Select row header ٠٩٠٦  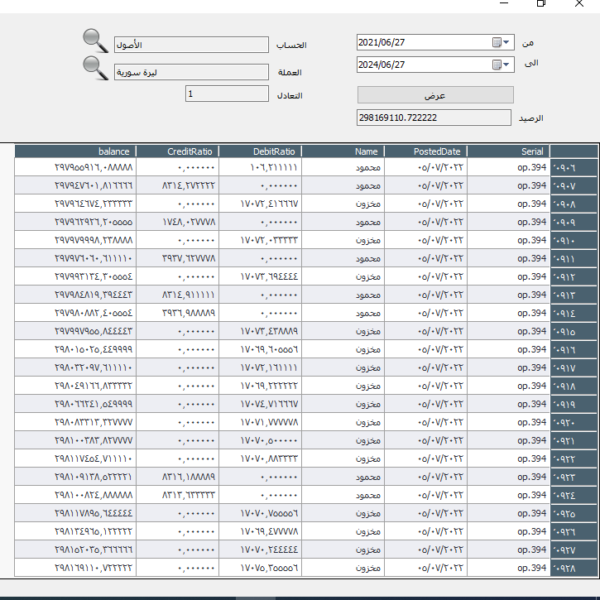(x=574, y=167)
